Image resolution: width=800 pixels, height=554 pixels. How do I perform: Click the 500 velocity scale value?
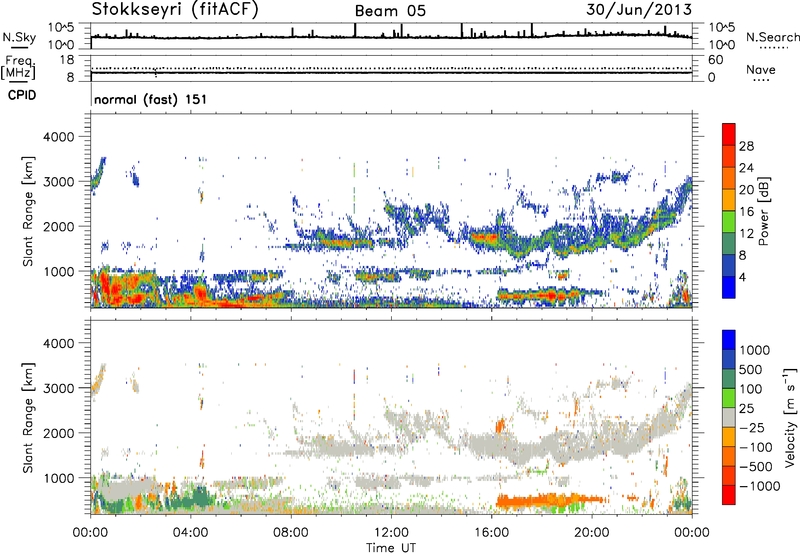point(751,369)
